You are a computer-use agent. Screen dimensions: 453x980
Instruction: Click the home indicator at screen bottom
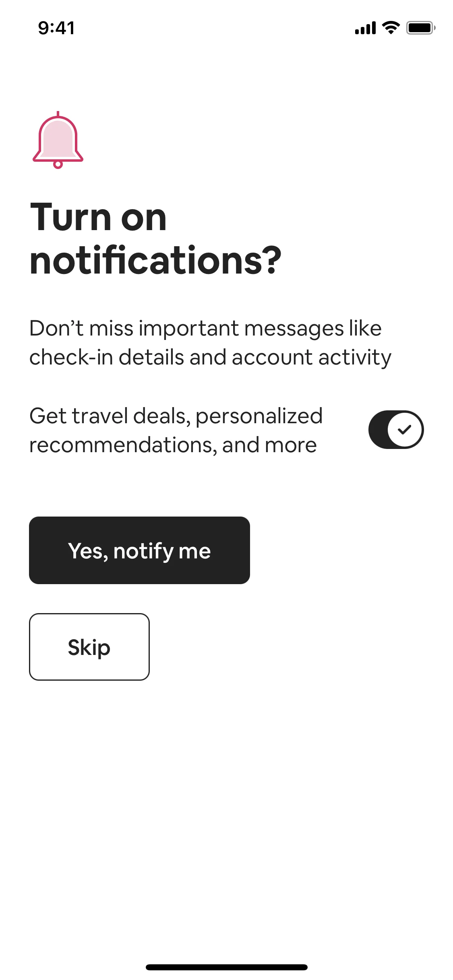(226, 967)
